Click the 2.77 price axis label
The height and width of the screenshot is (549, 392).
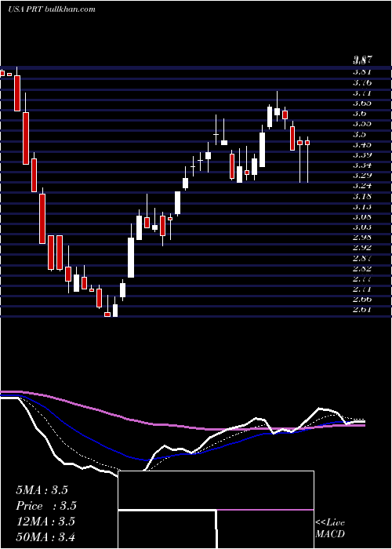362,278
